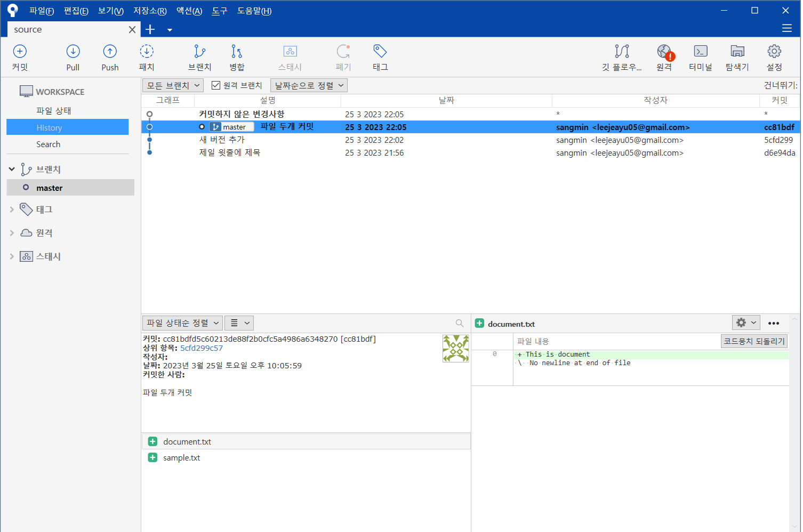Select sample.txt in the changed files list
The width and height of the screenshot is (803, 532).
pos(306,457)
